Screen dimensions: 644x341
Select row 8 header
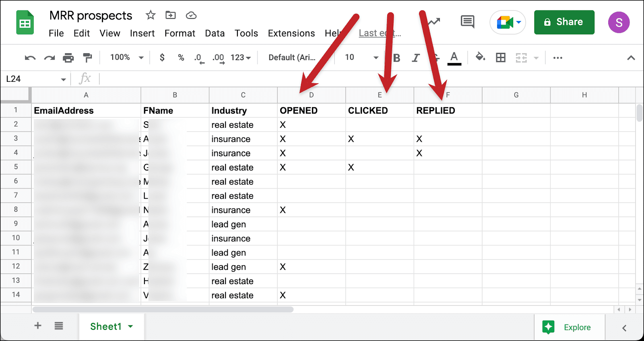16,210
